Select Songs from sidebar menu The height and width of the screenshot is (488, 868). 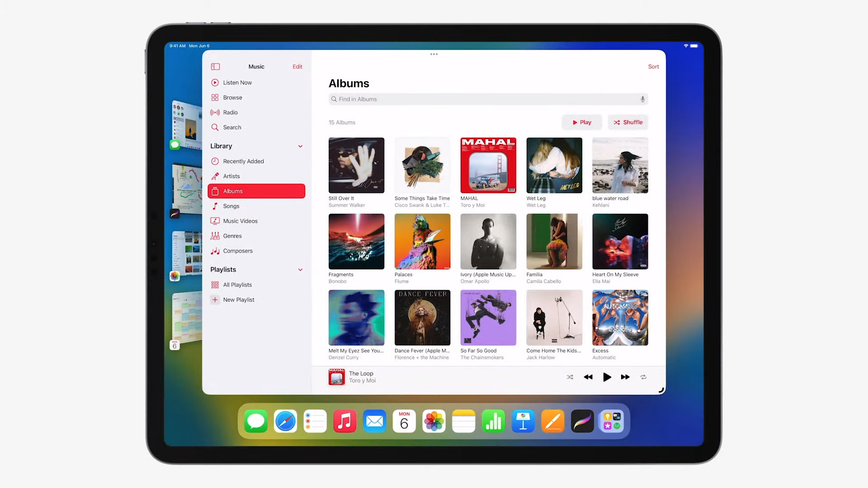[x=231, y=206]
